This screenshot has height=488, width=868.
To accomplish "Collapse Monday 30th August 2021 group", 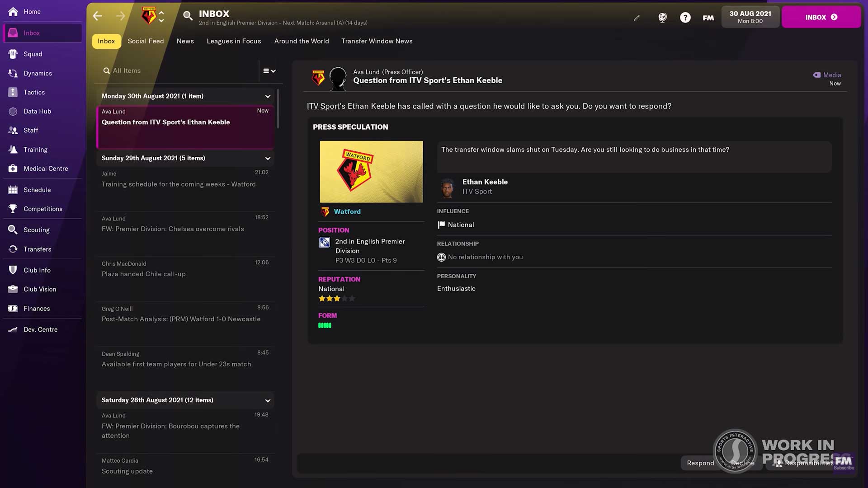I will tap(268, 96).
